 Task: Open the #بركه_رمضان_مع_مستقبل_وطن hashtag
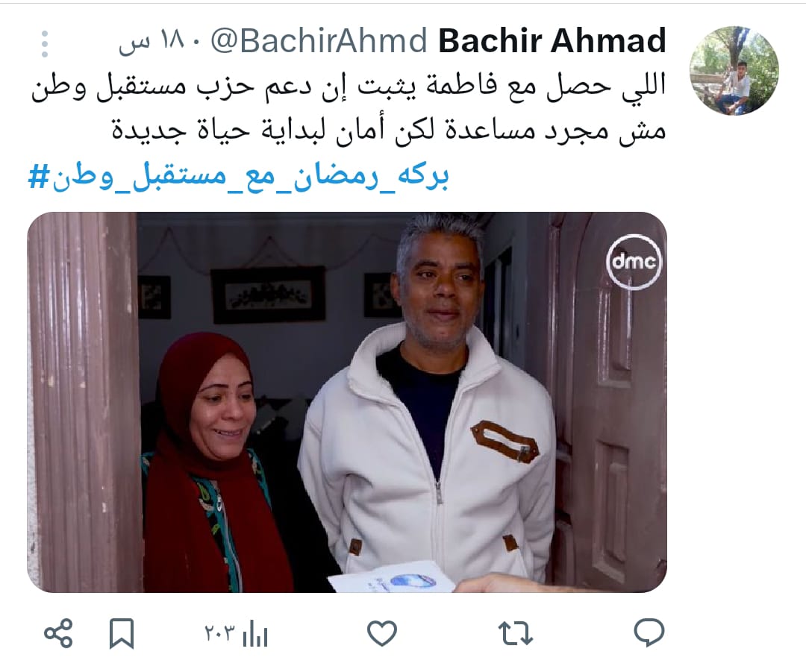(x=239, y=176)
